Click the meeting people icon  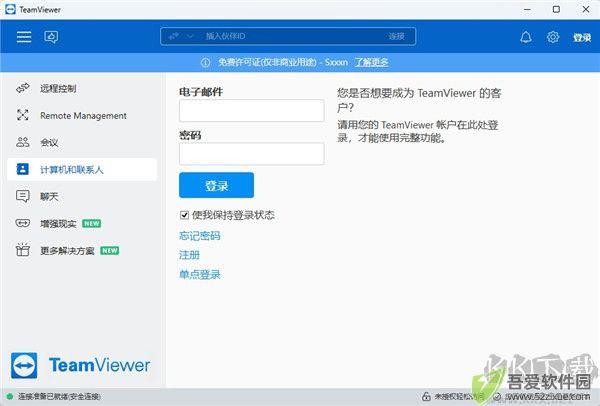point(23,142)
